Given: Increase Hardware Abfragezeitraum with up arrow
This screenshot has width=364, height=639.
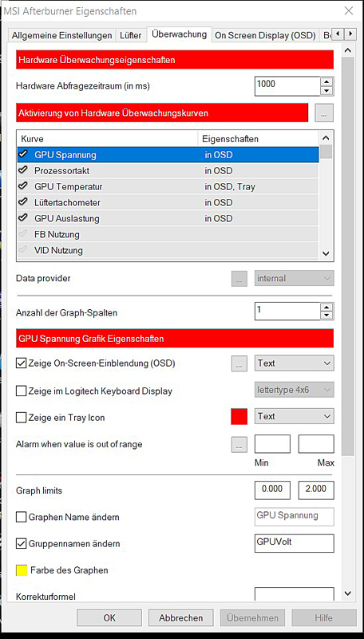Looking at the screenshot, I should pos(326,81).
